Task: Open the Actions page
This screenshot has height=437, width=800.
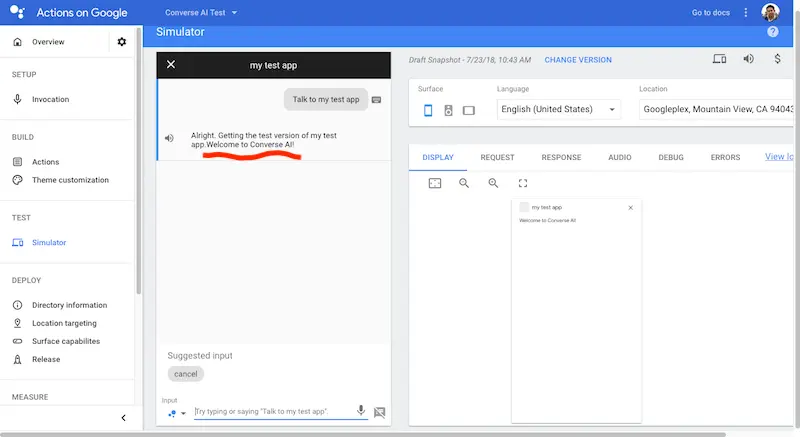Action: click(45, 162)
